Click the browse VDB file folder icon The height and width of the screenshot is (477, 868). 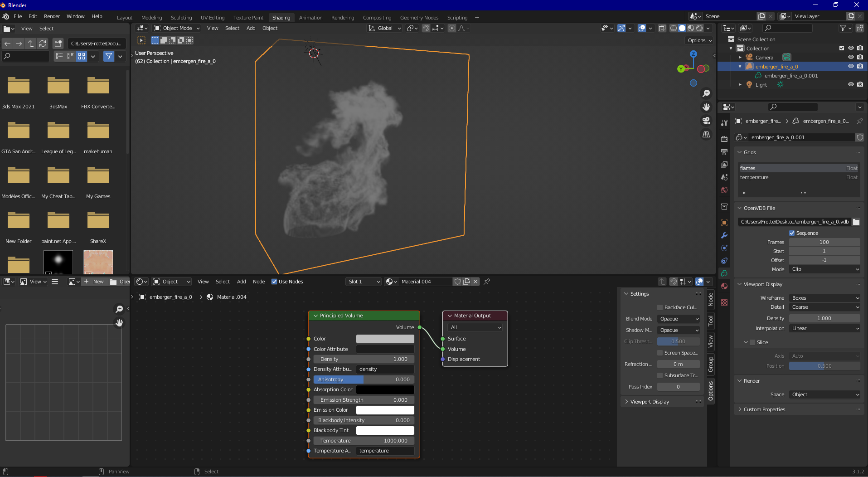click(856, 222)
